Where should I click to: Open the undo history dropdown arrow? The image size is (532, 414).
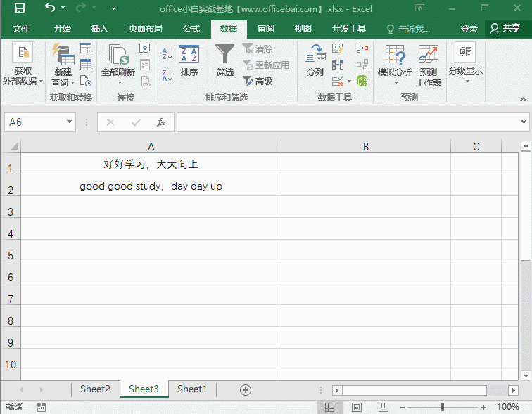(x=63, y=8)
